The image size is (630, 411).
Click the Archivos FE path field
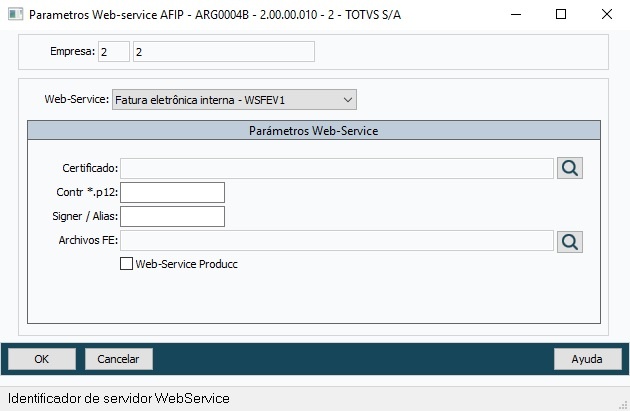tap(337, 241)
